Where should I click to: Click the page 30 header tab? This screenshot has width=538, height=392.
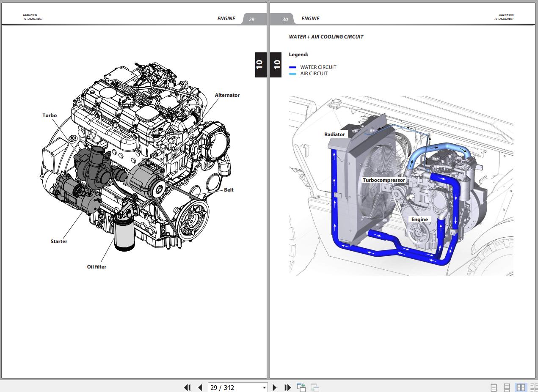[285, 19]
